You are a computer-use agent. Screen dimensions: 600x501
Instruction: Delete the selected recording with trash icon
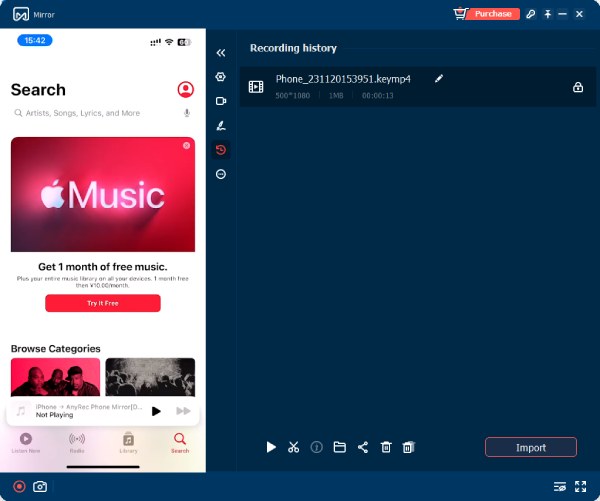click(x=386, y=447)
